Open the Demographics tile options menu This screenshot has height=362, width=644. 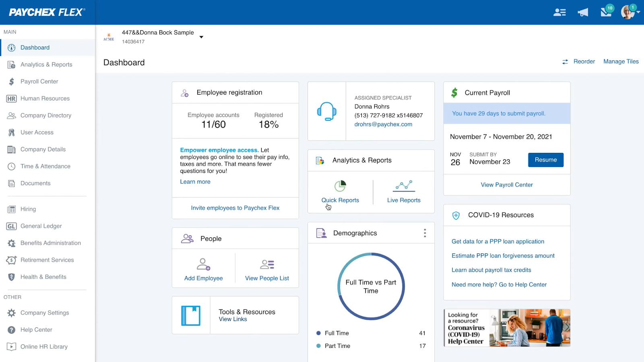pos(425,232)
